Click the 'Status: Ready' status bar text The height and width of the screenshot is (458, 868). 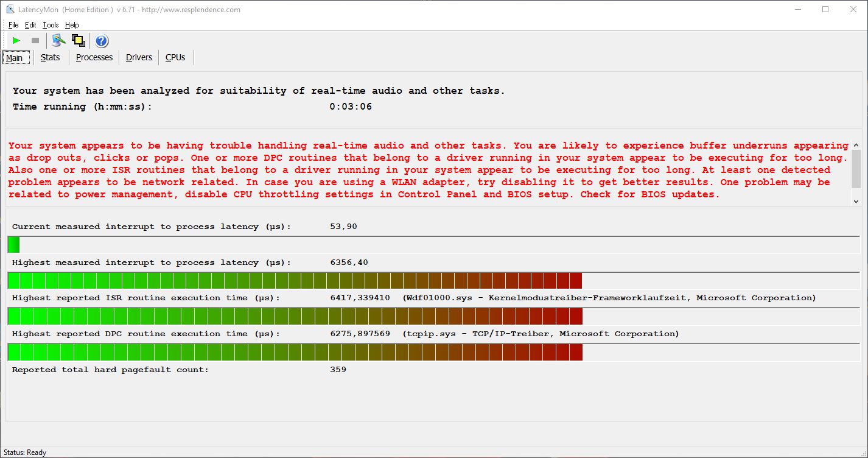click(x=25, y=453)
